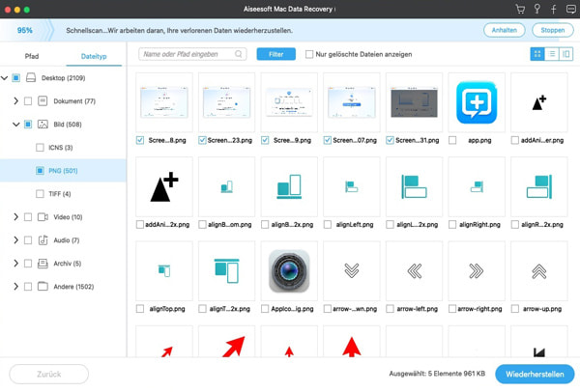Tick the ICNS (3) checkbox
The width and height of the screenshot is (580, 392).
point(40,148)
